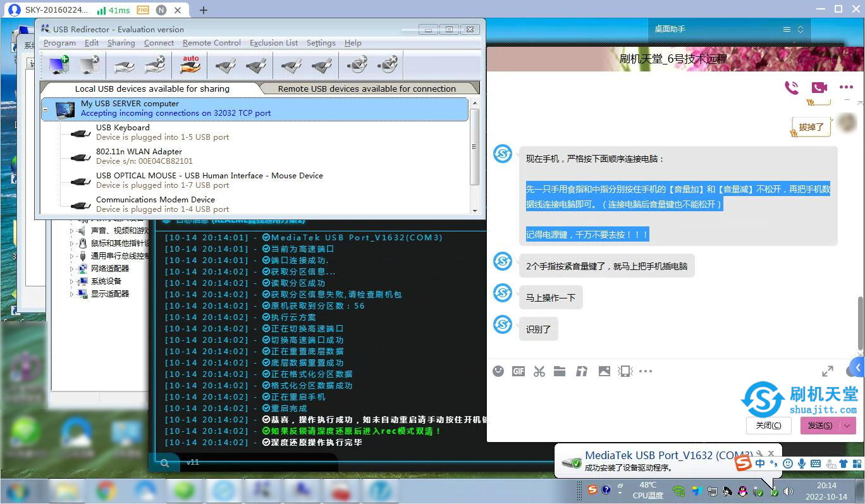Viewport: 865px width, 504px height.
Task: Expand 显示适配器 node in device manager
Action: (x=71, y=294)
